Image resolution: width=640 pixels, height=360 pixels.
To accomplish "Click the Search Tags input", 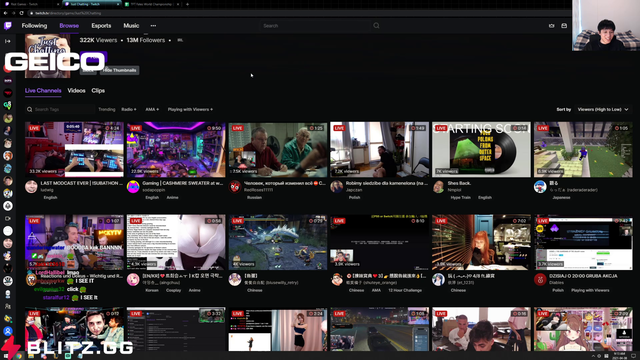I will coord(59,109).
